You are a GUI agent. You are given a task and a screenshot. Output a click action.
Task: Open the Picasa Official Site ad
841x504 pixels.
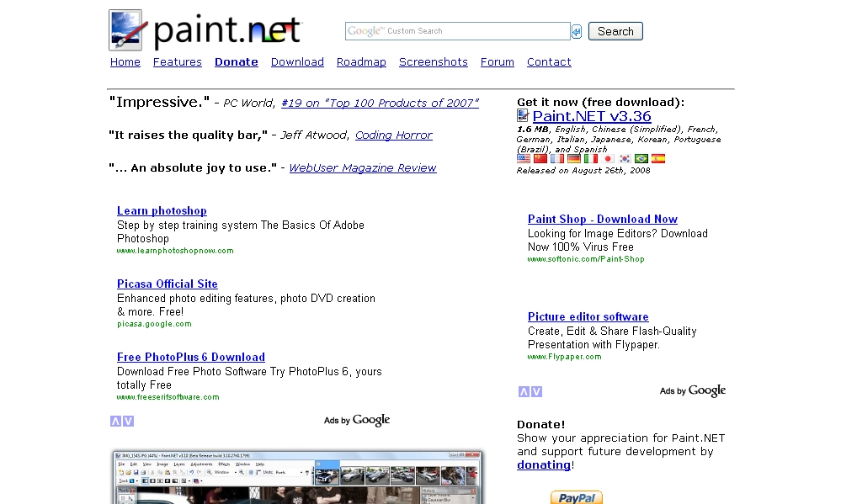point(168,284)
